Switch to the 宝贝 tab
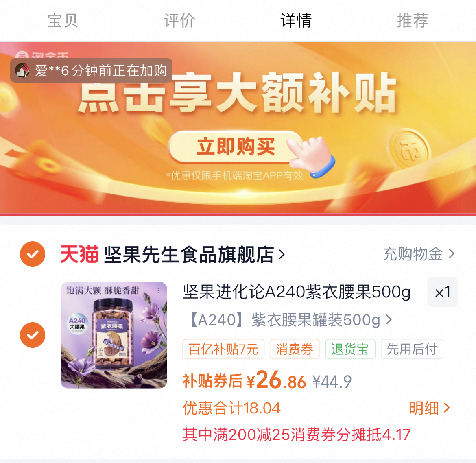Screen dimensions: 476x463 click(x=63, y=21)
